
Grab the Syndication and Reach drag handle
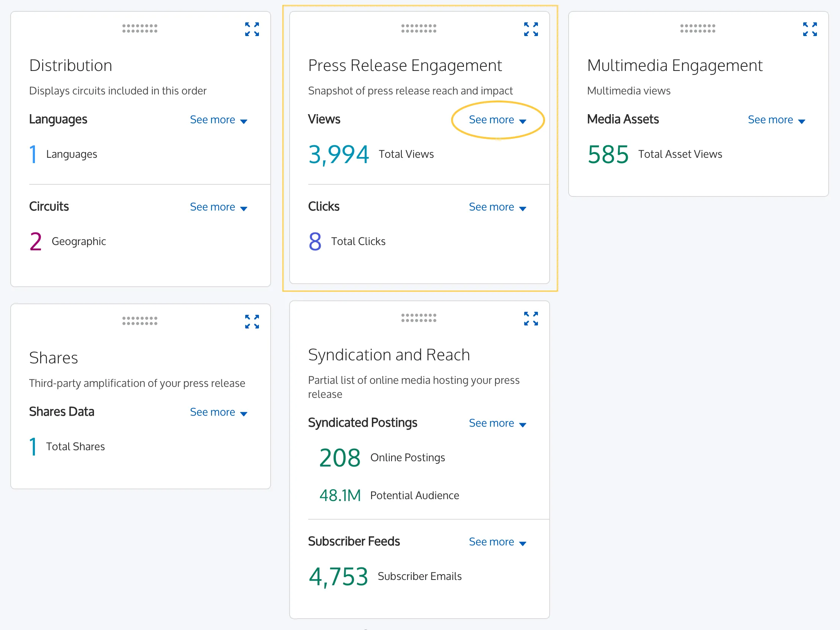point(419,318)
